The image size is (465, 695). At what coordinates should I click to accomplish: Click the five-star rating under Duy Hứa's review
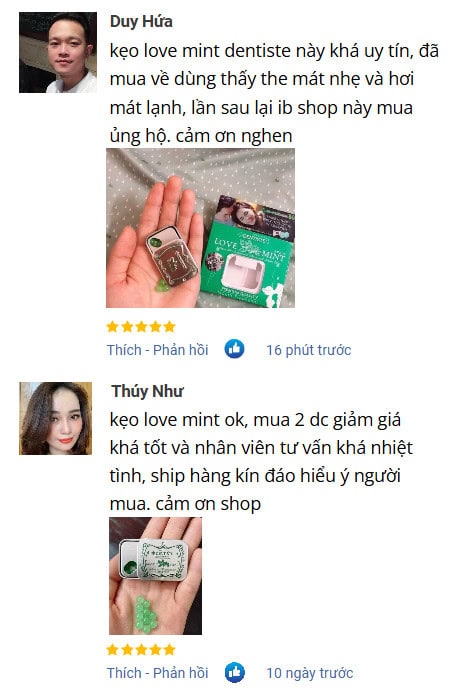141,327
